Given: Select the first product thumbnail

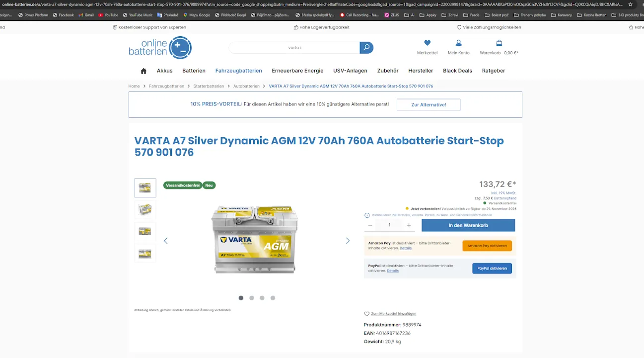Looking at the screenshot, I should point(145,188).
